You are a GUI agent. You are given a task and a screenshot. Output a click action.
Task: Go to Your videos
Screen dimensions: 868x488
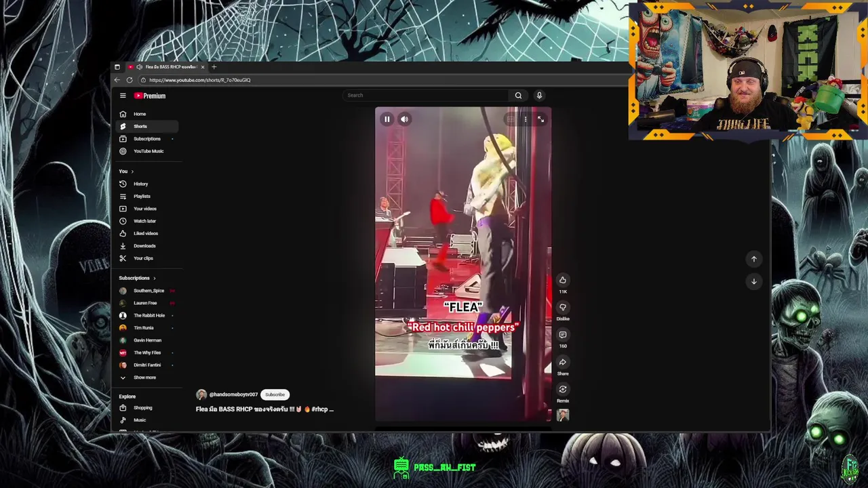146,209
